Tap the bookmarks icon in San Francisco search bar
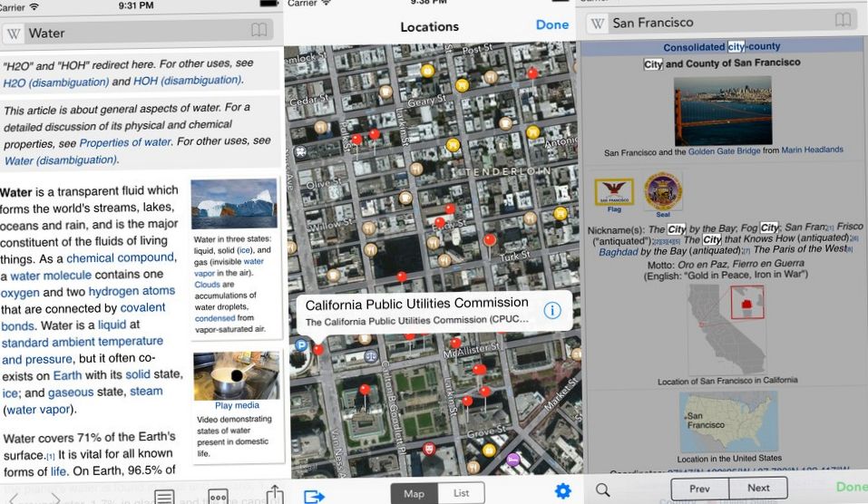868x504 pixels. tap(843, 21)
